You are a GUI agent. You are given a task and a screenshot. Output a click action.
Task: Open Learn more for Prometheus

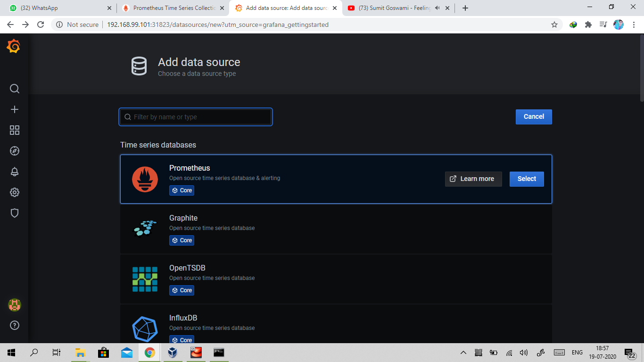[x=473, y=179]
